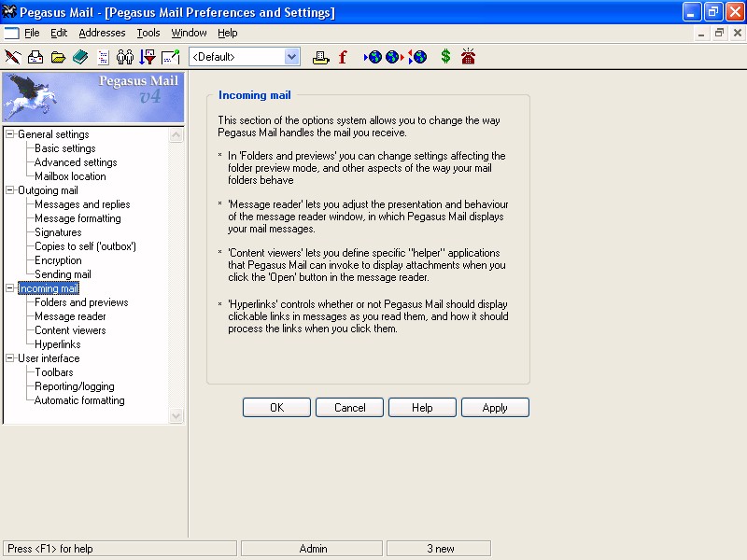The height and width of the screenshot is (560, 747).
Task: Open Folders and previews
Action: [x=81, y=302]
